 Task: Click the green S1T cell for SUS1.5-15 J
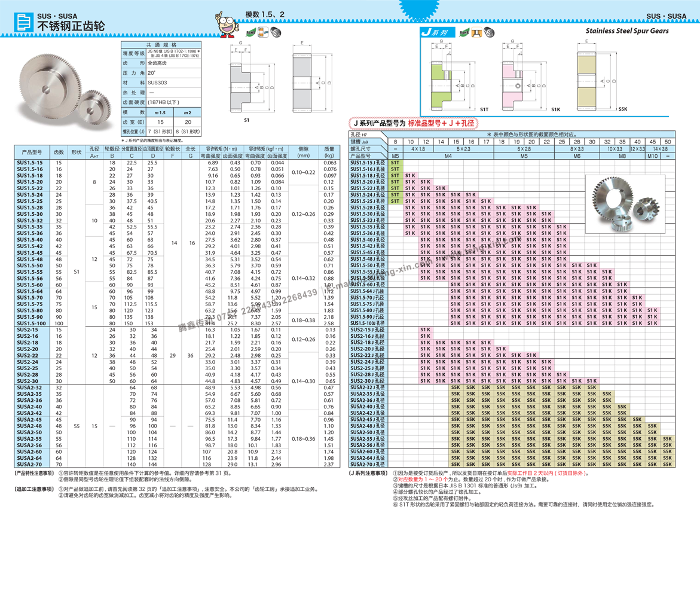click(x=395, y=163)
